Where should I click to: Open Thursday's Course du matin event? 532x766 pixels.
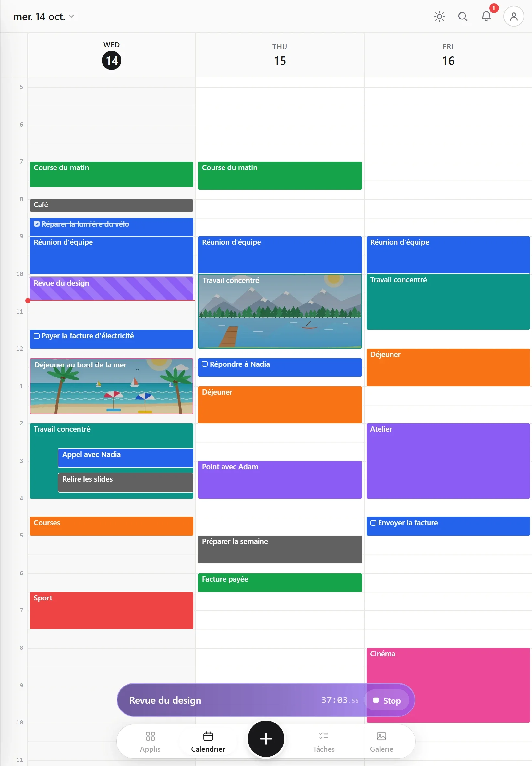click(x=280, y=175)
